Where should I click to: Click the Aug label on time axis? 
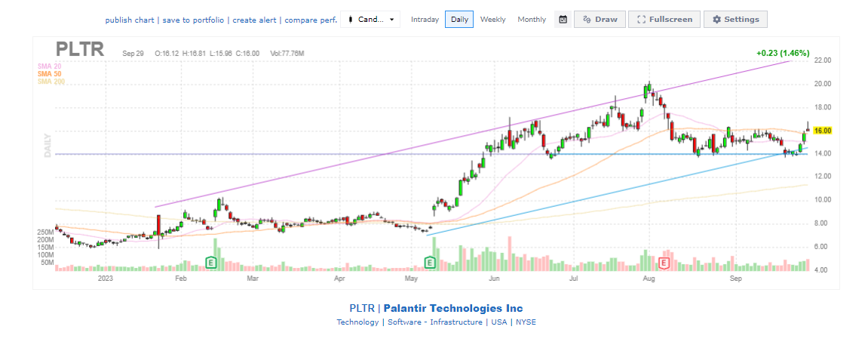click(649, 279)
